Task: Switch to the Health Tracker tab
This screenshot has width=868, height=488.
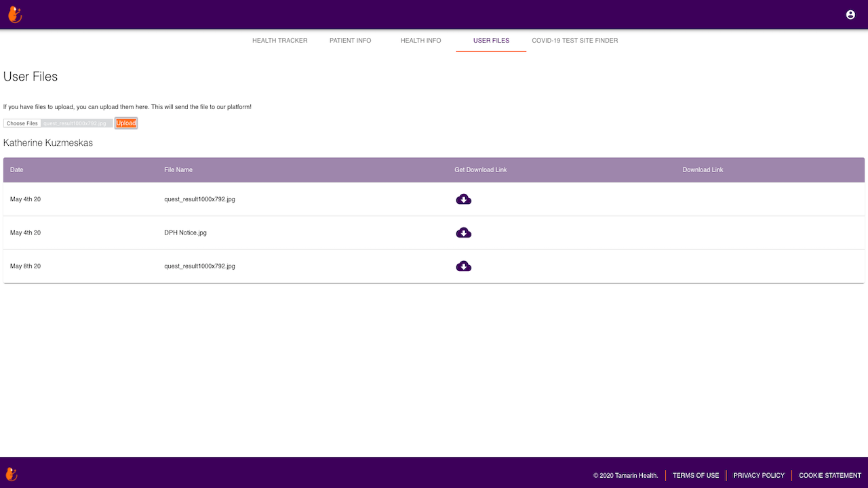Action: tap(280, 41)
